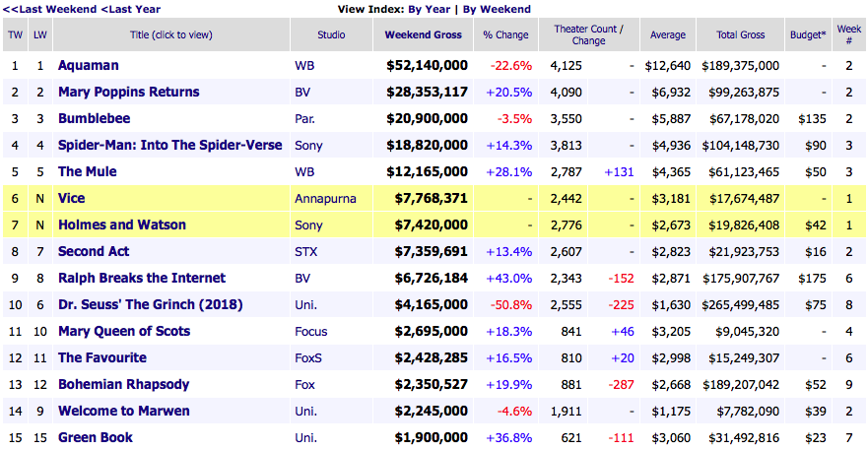Sort by Total Gross header

(741, 35)
